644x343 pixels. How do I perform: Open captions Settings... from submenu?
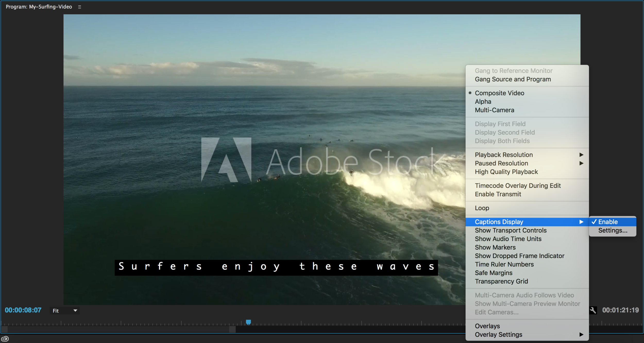point(613,230)
